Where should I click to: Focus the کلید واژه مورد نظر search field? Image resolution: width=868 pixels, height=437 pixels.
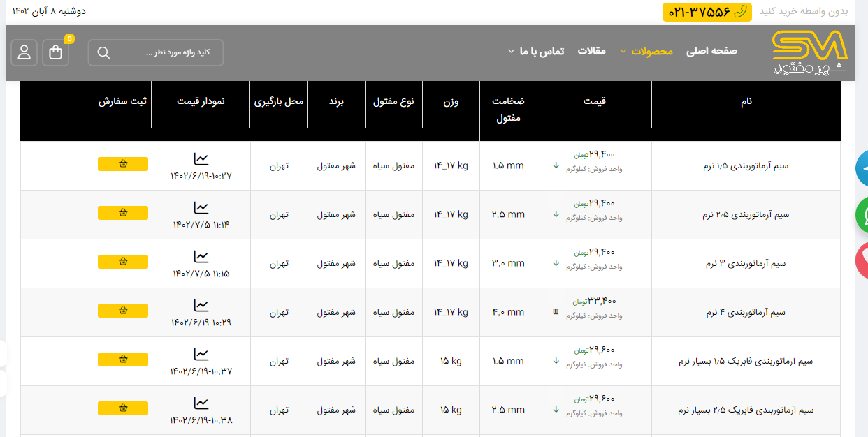point(168,53)
